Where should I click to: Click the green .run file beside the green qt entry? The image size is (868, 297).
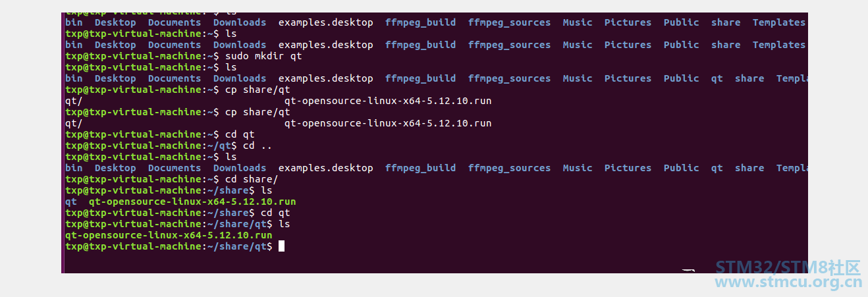click(x=192, y=202)
